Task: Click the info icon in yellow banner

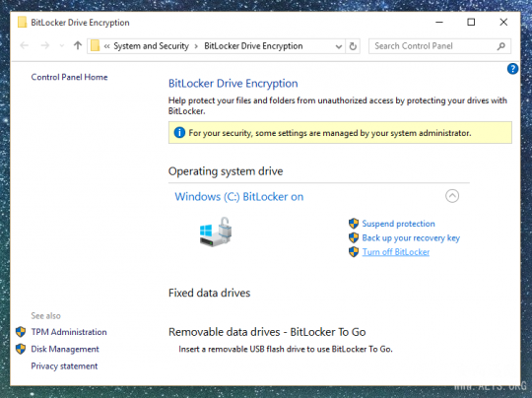Action: pyautogui.click(x=179, y=133)
